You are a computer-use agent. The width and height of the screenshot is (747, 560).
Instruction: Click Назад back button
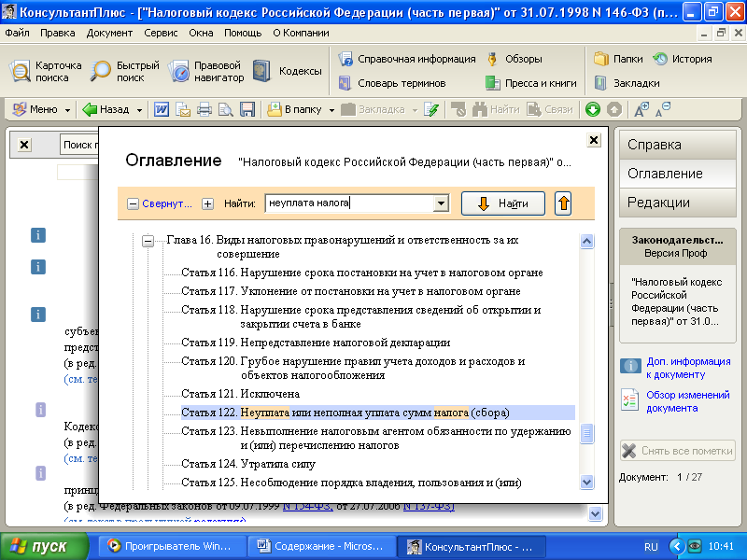click(x=106, y=109)
